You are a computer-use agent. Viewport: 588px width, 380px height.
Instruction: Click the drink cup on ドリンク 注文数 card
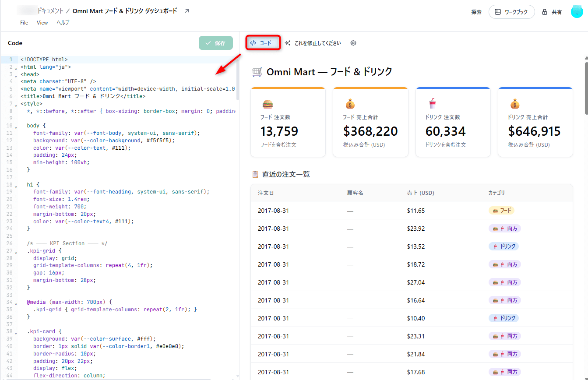coord(432,104)
